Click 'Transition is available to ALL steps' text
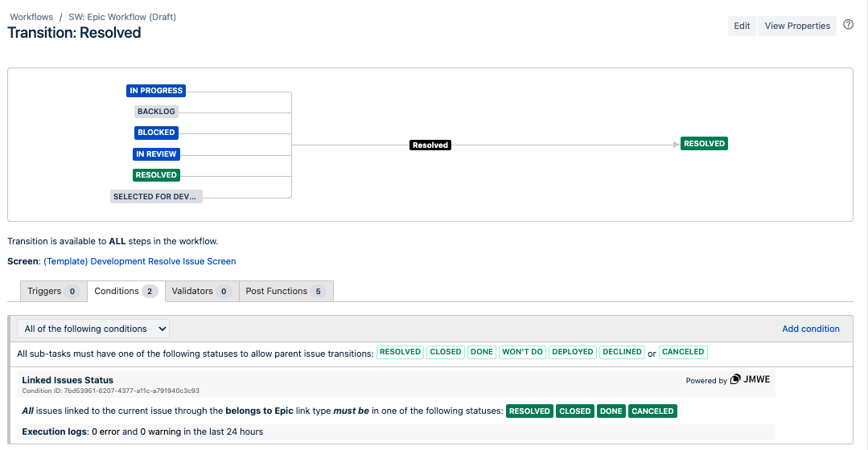 pos(113,242)
